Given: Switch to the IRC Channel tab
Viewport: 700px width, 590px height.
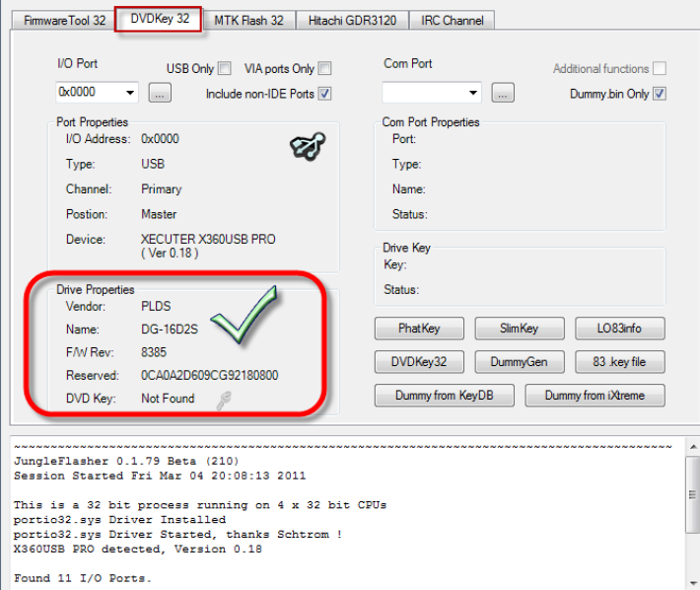Looking at the screenshot, I should tap(452, 21).
